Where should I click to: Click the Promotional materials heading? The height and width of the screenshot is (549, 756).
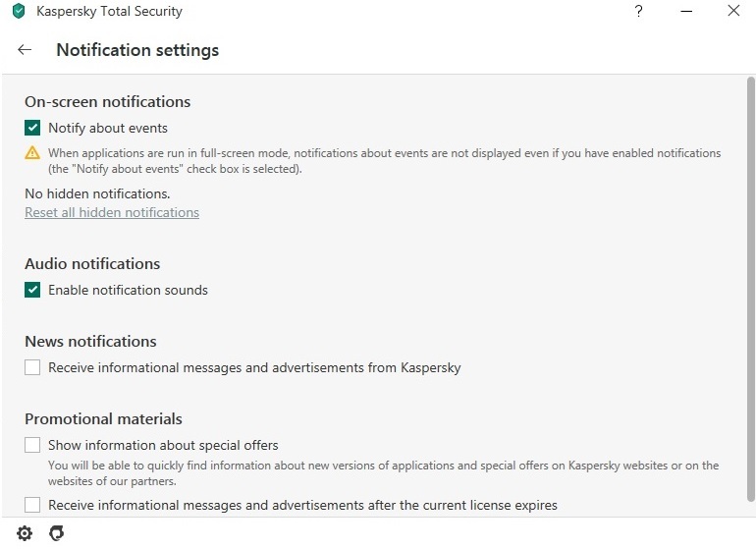coord(103,418)
